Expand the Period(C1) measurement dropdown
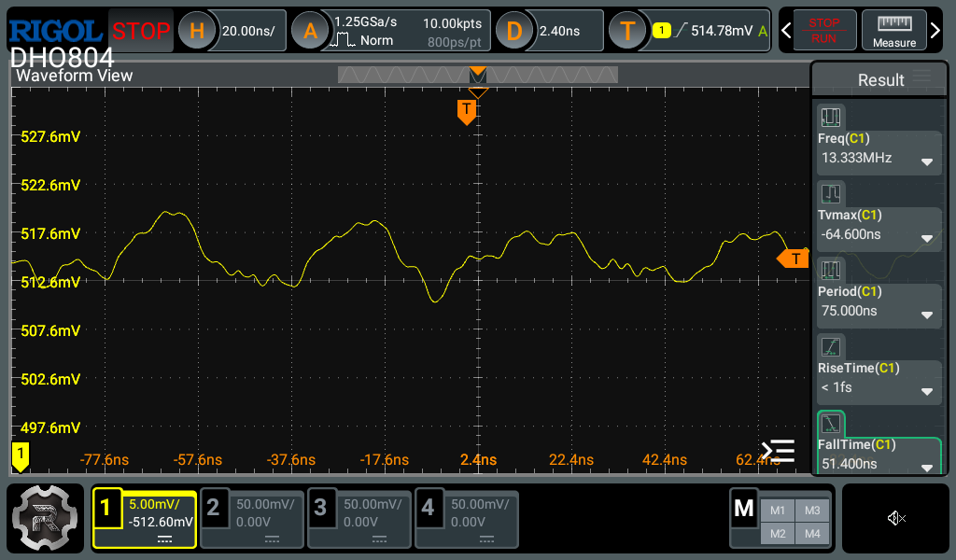The image size is (956, 560). pos(926,314)
